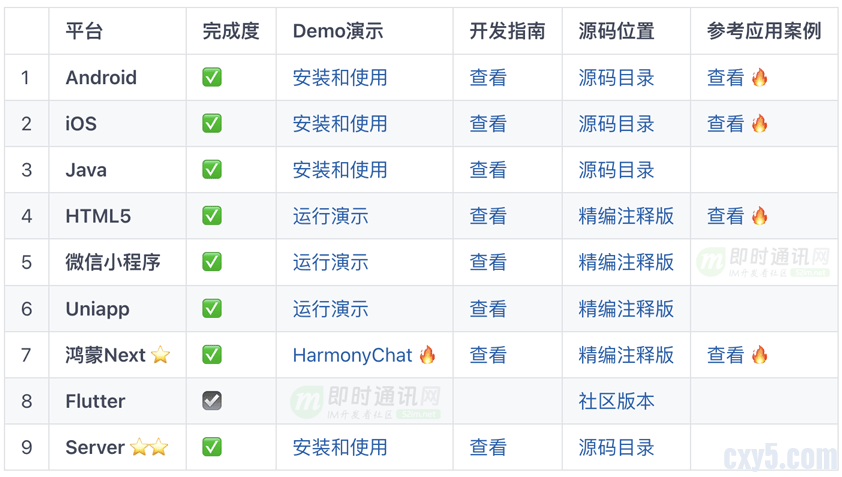Open Flutter 社区版本 source link

coord(616,401)
